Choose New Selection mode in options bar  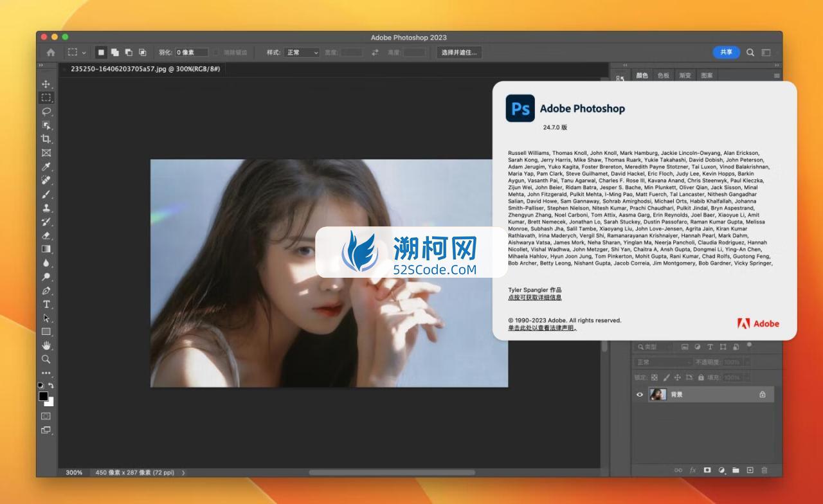(101, 52)
